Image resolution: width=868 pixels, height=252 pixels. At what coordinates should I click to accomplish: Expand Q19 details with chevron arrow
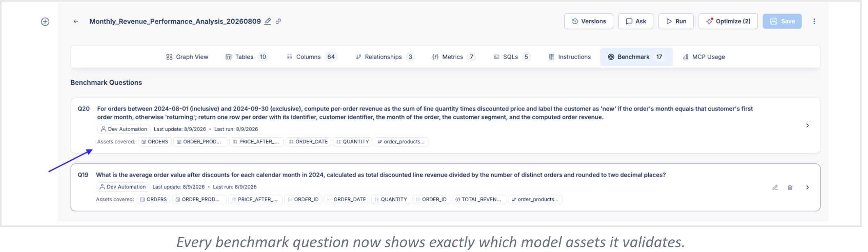point(807,188)
